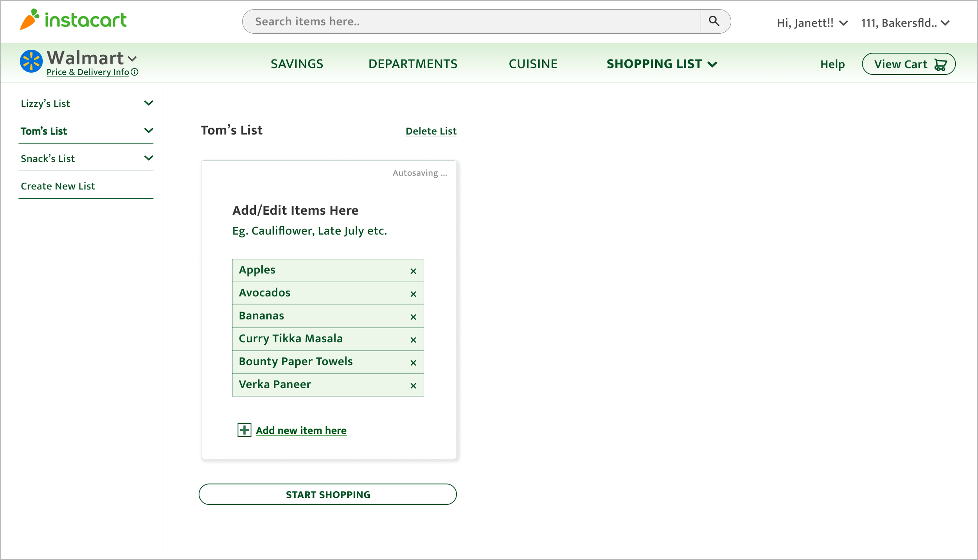Viewport: 978px width, 560px height.
Task: Open the DEPARTMENTS menu
Action: (413, 64)
